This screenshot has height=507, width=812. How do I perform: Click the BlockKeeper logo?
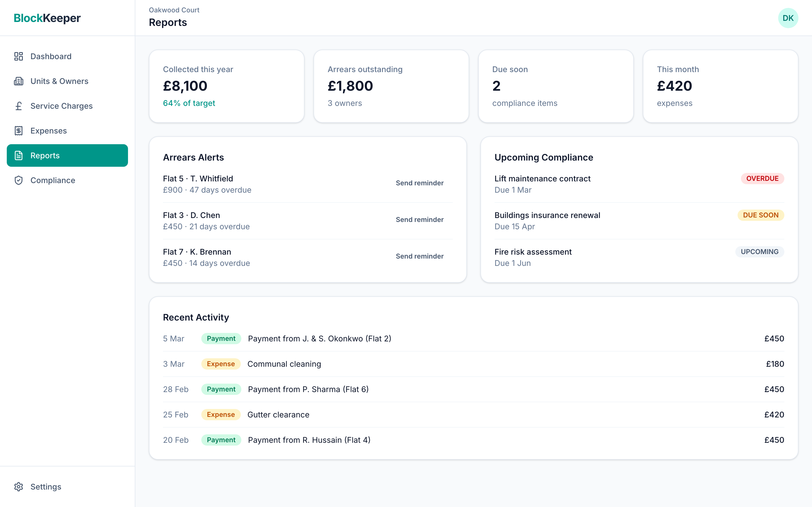[x=47, y=18]
